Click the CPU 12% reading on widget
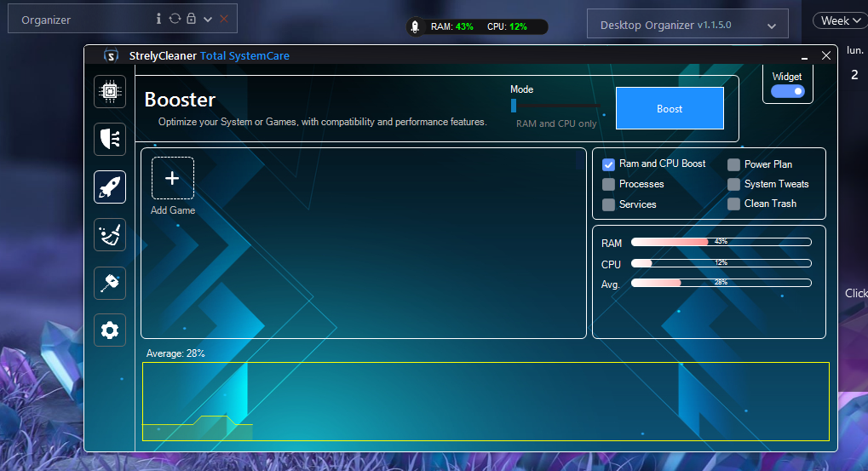The width and height of the screenshot is (868, 471). coord(507,26)
